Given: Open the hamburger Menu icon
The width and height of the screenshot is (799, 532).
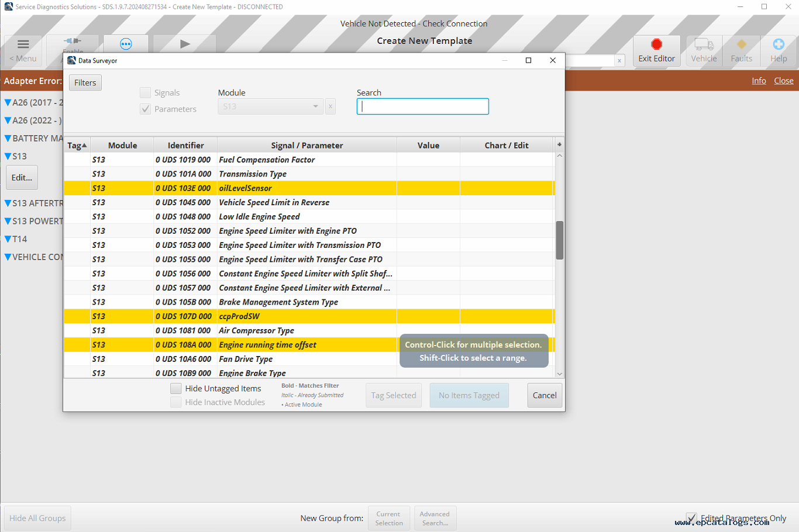Looking at the screenshot, I should coord(23,44).
